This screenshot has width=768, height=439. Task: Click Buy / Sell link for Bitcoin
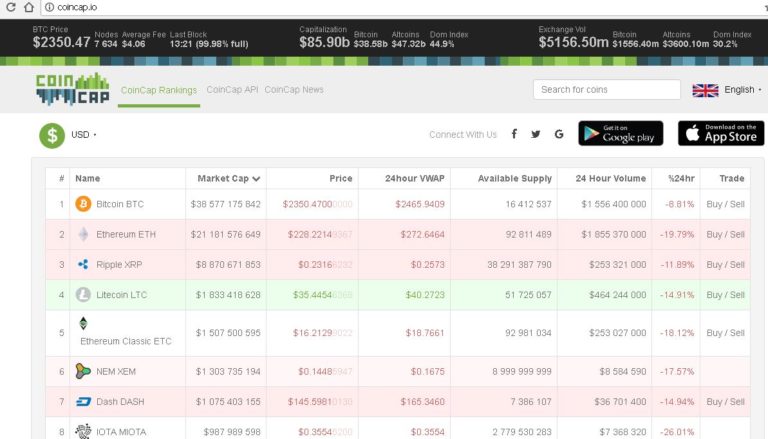[x=725, y=204]
